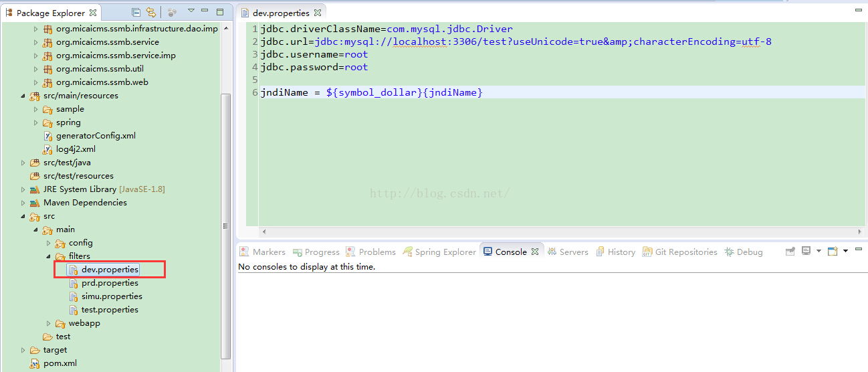The height and width of the screenshot is (372, 868).
Task: Expand the org.micaicms.ssmb.service package
Action: (36, 42)
